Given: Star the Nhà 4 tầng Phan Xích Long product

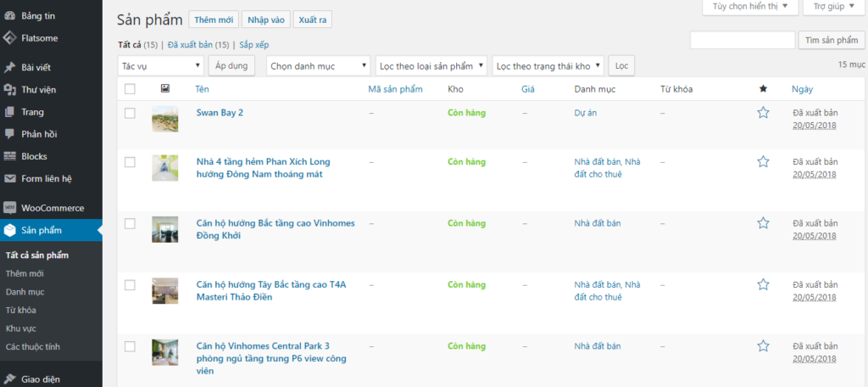Looking at the screenshot, I should pos(763,162).
